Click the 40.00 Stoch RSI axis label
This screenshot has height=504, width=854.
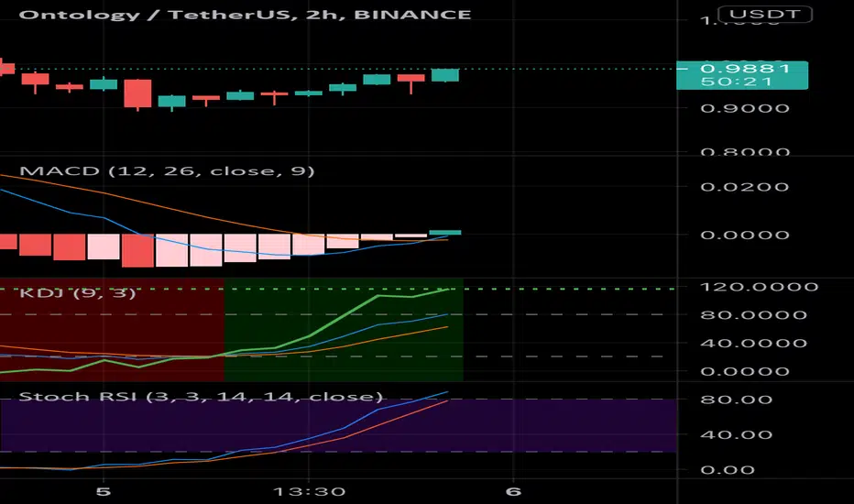click(x=736, y=434)
